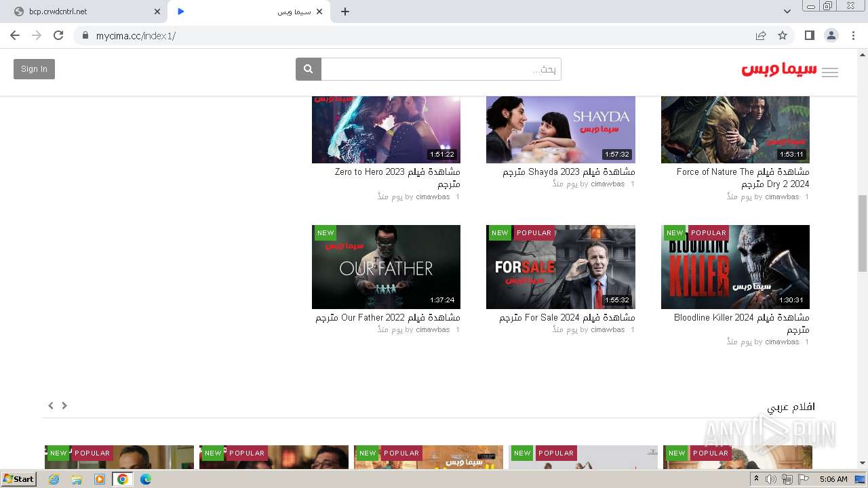Image resolution: width=868 pixels, height=488 pixels.
Task: Reload the current page
Action: [58, 35]
